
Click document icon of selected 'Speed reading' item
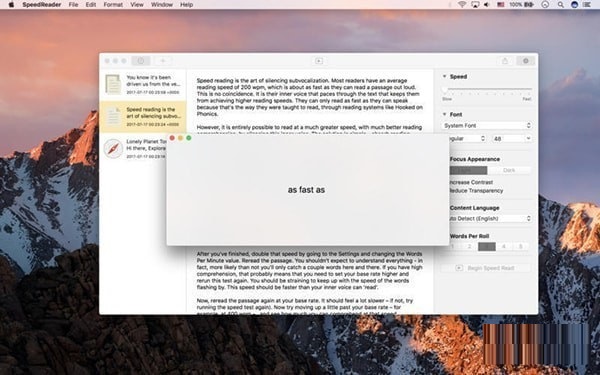tap(113, 116)
